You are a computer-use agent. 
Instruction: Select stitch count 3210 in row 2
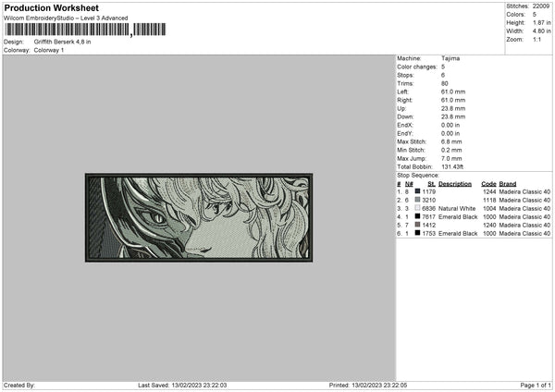click(428, 201)
